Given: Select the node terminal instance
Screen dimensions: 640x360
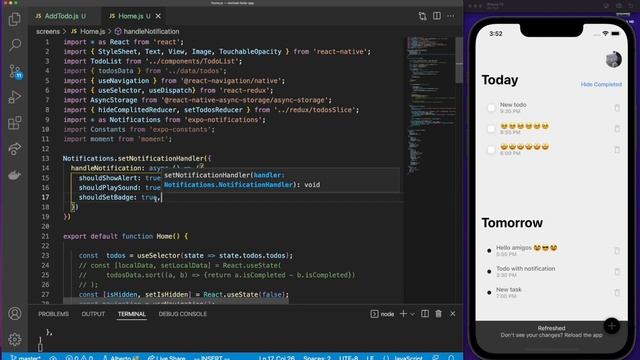Looking at the screenshot, I should [x=382, y=314].
